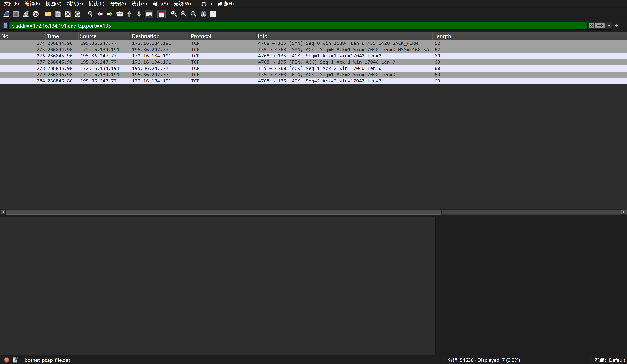The width and height of the screenshot is (627, 364).
Task: Apply the display filter with arrow button
Action: pyautogui.click(x=600, y=26)
